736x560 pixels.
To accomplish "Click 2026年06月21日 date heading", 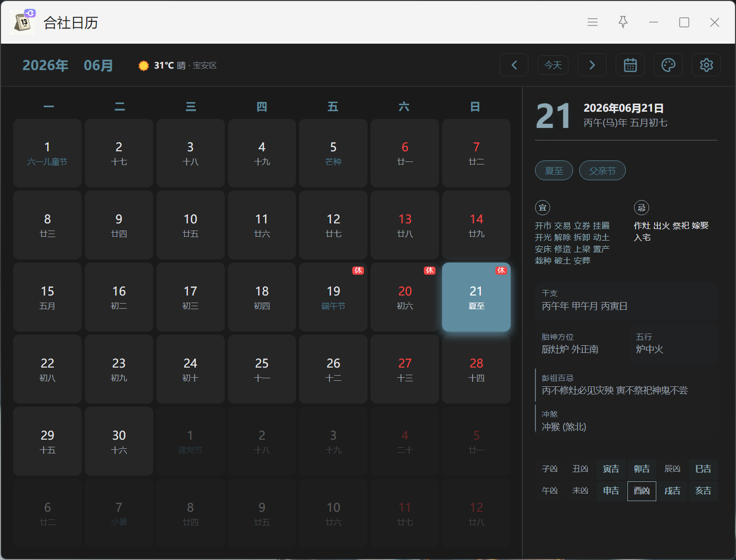I will pos(624,108).
